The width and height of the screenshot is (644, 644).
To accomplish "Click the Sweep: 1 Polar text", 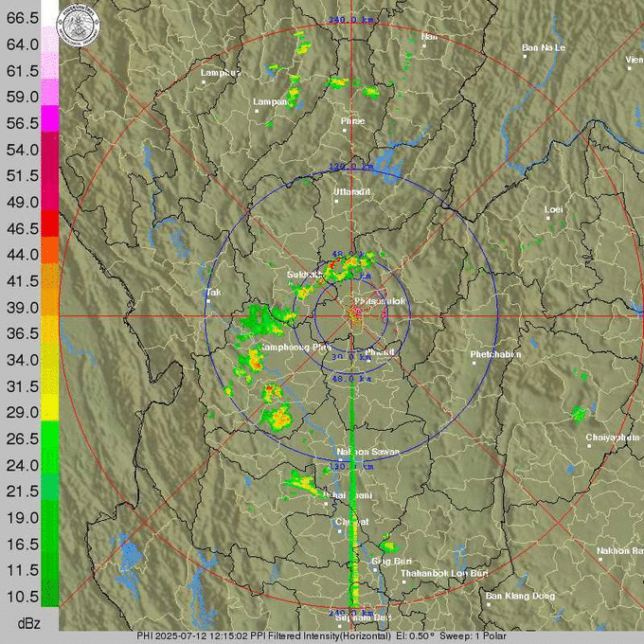I will [473, 635].
